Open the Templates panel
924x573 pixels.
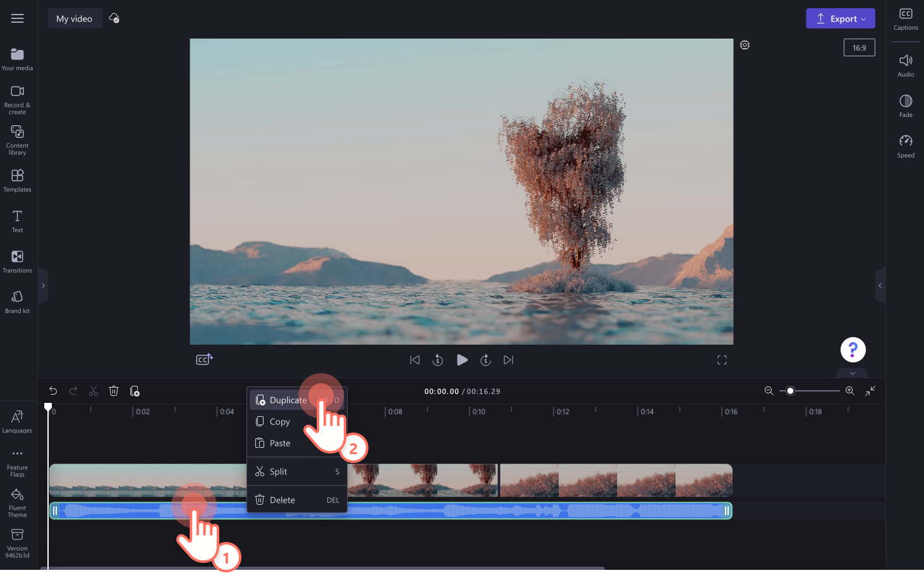pos(17,180)
